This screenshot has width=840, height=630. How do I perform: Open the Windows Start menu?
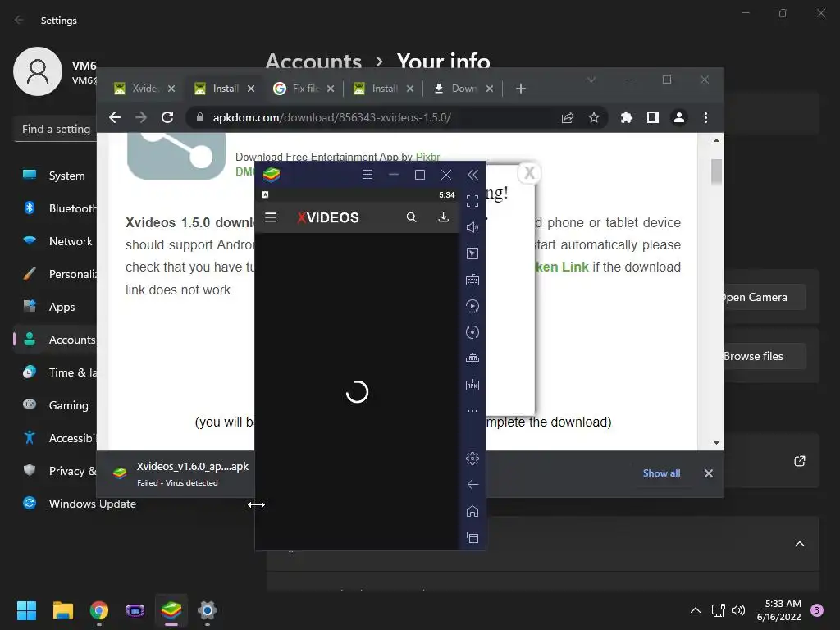pos(26,610)
